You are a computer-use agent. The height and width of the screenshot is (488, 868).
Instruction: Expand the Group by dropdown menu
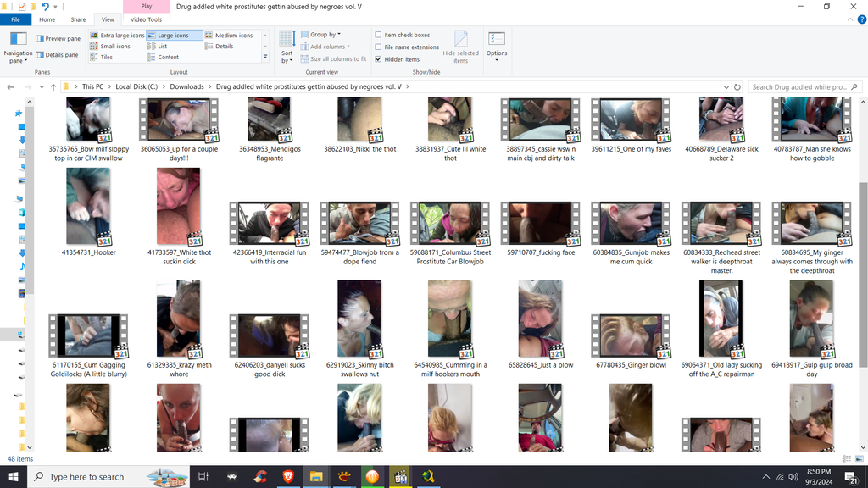click(x=325, y=35)
